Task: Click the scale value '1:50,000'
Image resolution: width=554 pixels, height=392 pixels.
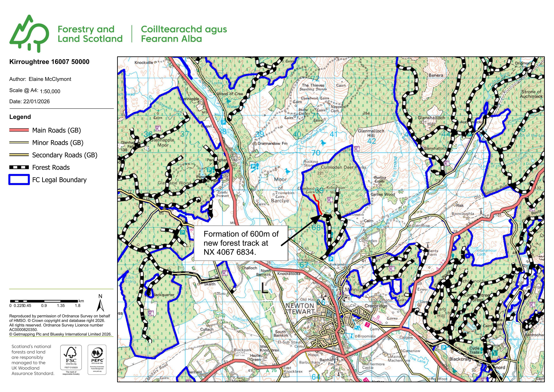Action: pos(50,91)
